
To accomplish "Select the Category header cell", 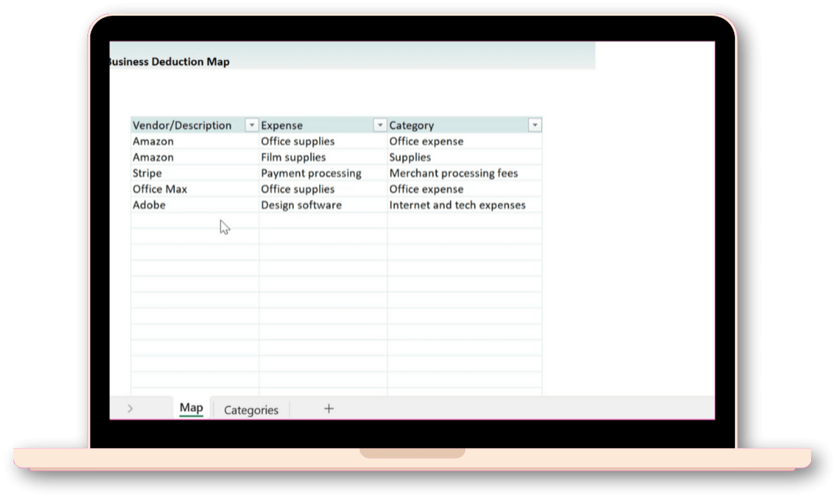I will 465,126.
